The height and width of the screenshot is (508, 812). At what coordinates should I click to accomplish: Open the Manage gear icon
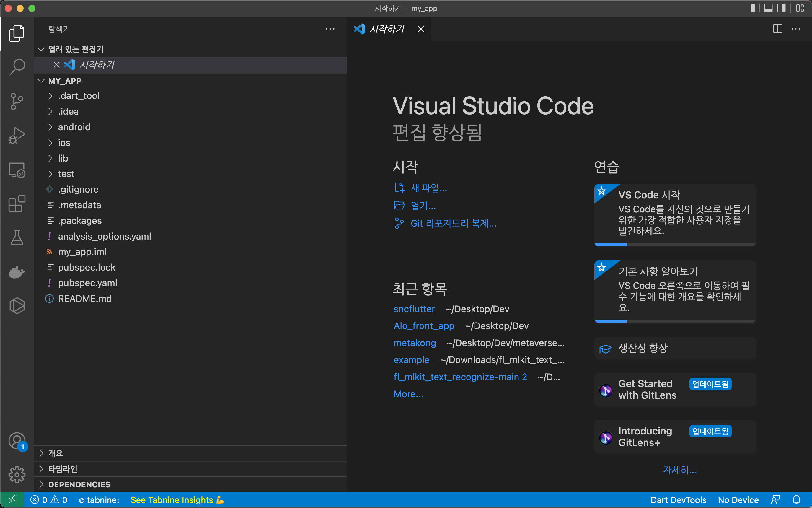(x=17, y=474)
